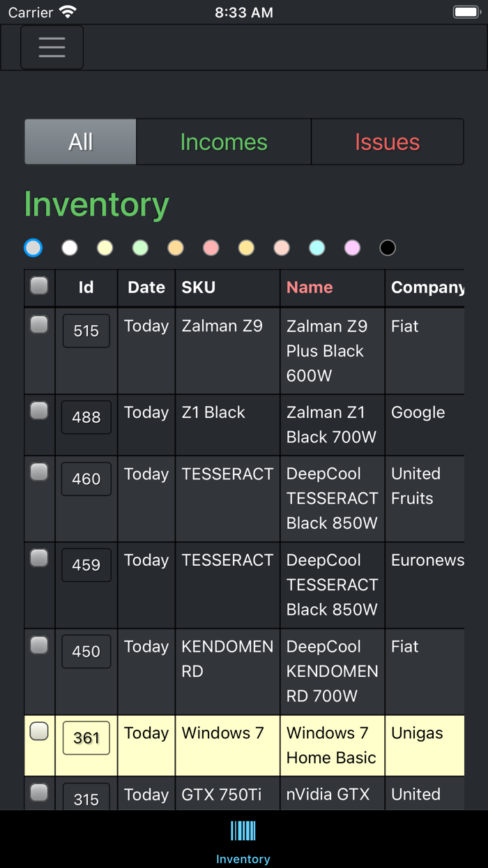Tap the Id button 361 on the highlighted row
Screen dimensions: 488x868
pos(86,738)
